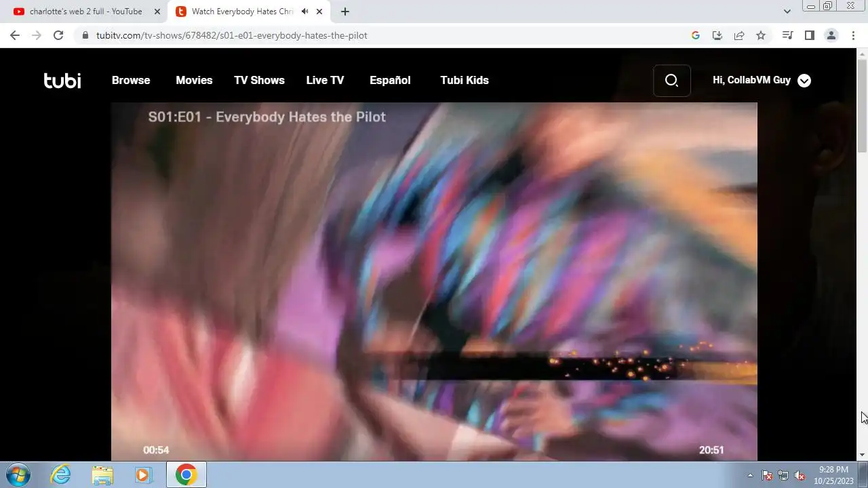Go to Movies section
Image resolution: width=868 pixels, height=488 pixels.
point(194,80)
